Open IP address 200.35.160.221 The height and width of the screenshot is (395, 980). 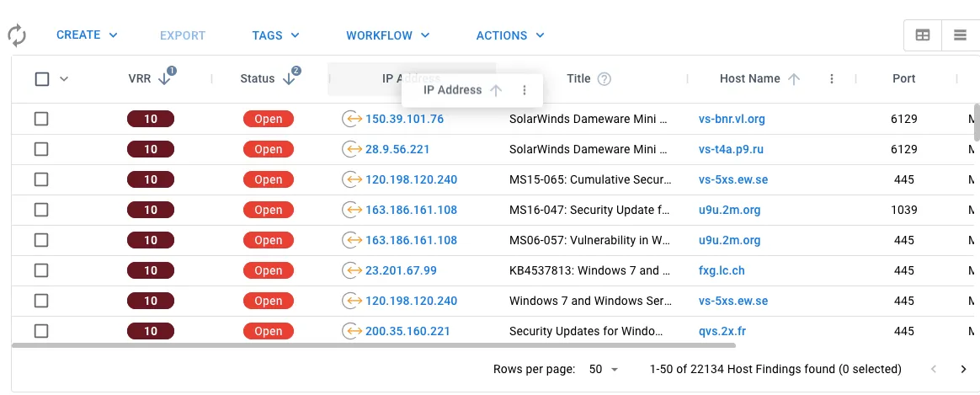click(x=407, y=331)
